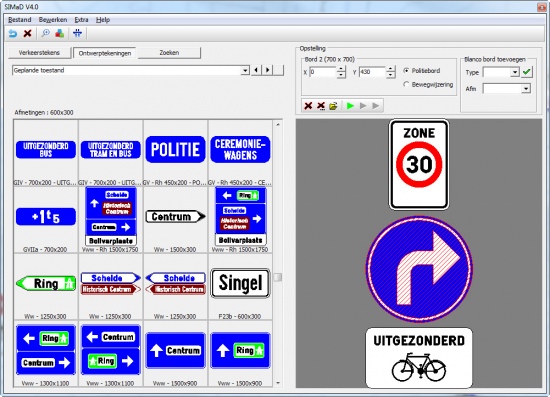Image resolution: width=550 pixels, height=397 pixels.
Task: Select the Politiebord radio button
Action: pos(406,70)
